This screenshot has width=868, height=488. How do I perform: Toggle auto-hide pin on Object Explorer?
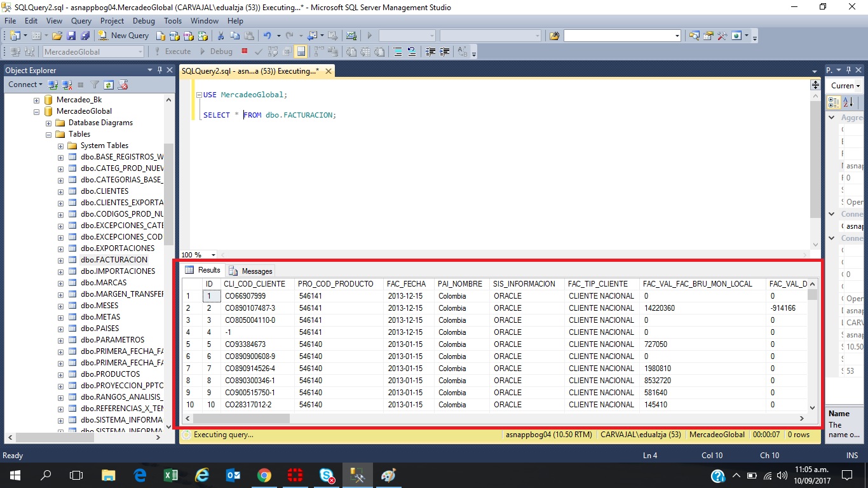point(160,70)
